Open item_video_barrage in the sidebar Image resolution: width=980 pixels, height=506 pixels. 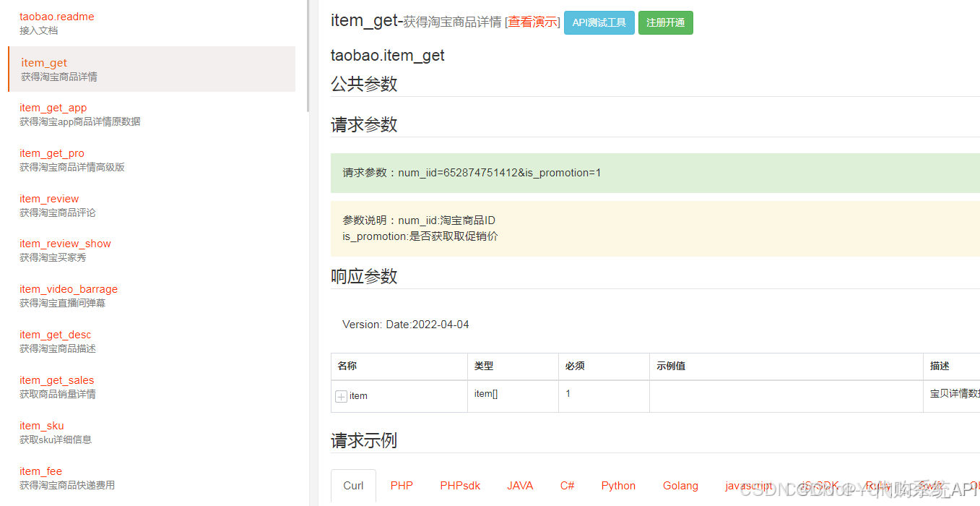[69, 289]
